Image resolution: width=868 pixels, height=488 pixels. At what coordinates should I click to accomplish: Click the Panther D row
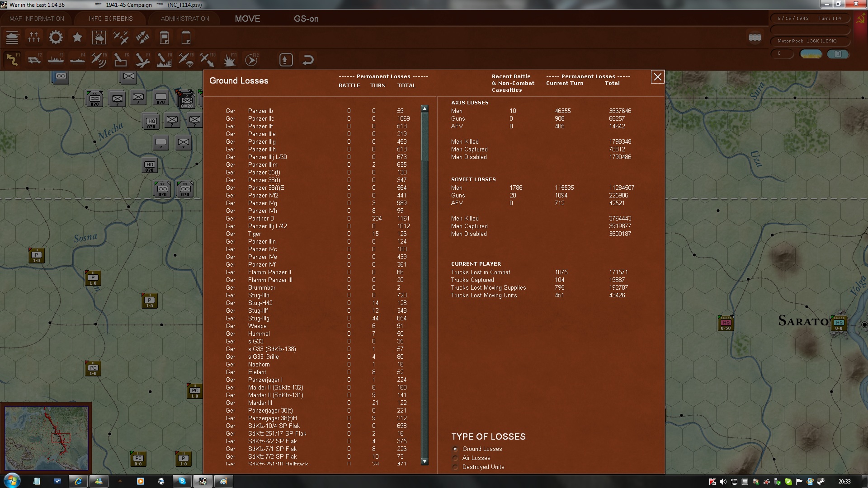coord(318,219)
